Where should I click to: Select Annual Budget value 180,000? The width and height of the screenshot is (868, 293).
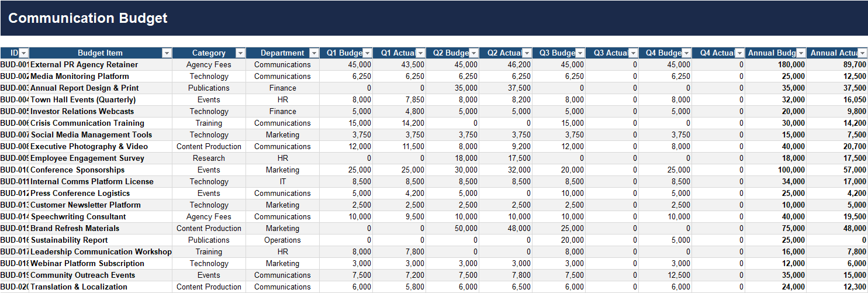coord(776,65)
